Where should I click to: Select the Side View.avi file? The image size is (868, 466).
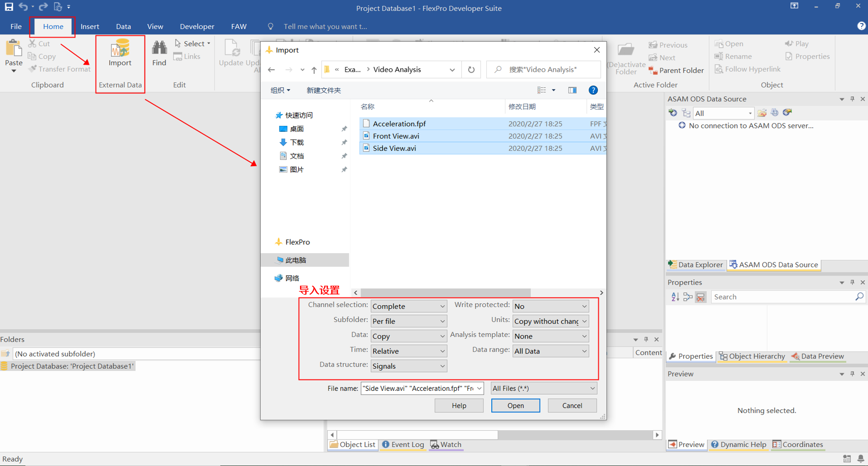pyautogui.click(x=483, y=148)
